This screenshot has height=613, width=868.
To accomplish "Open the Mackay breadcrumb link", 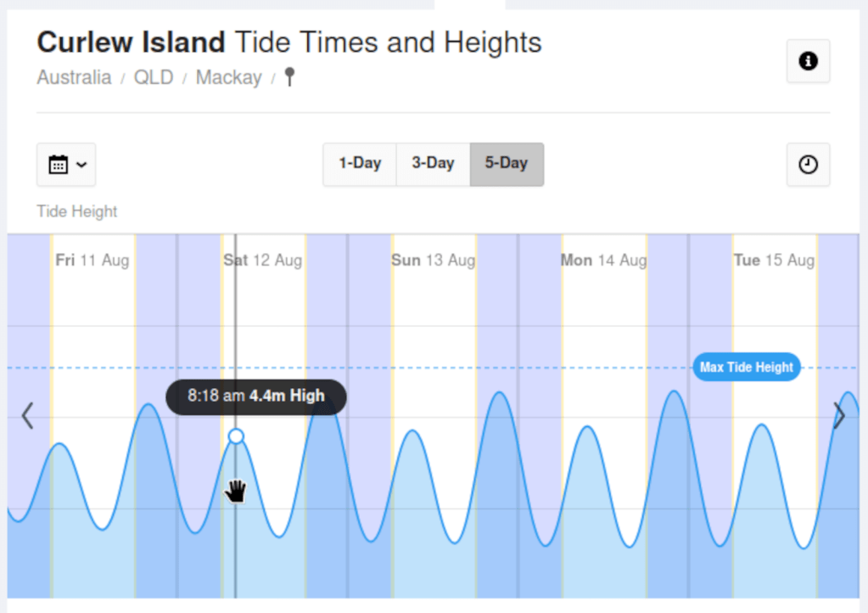I will click(x=228, y=78).
